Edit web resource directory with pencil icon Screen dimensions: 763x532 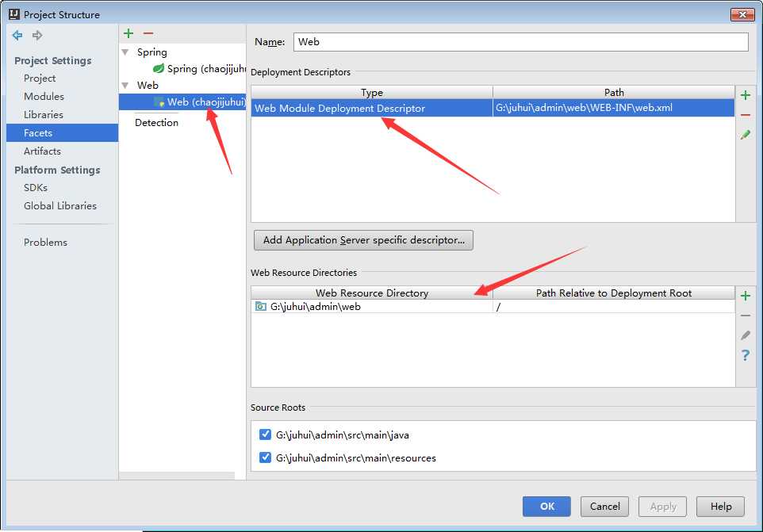click(746, 335)
